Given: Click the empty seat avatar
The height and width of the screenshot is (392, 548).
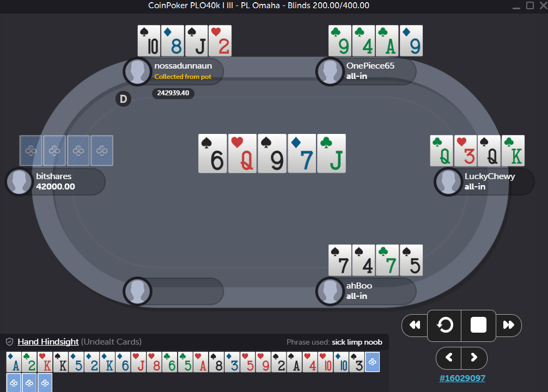Looking at the screenshot, I should (x=137, y=291).
